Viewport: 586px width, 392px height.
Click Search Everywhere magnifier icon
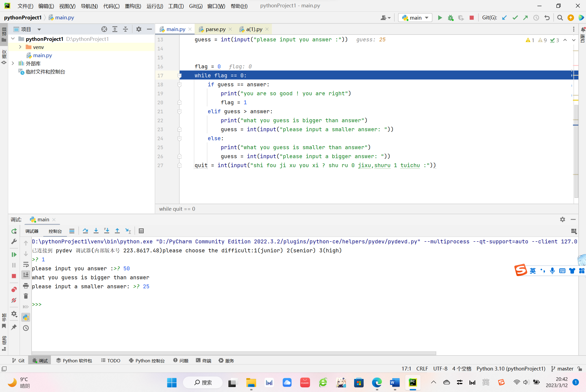[560, 18]
